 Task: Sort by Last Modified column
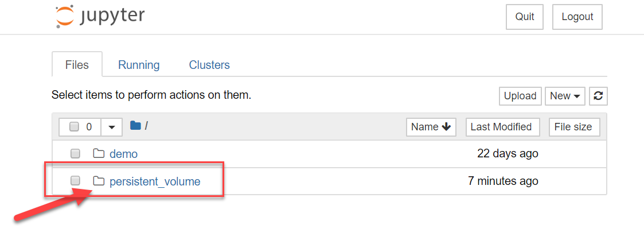coord(501,127)
